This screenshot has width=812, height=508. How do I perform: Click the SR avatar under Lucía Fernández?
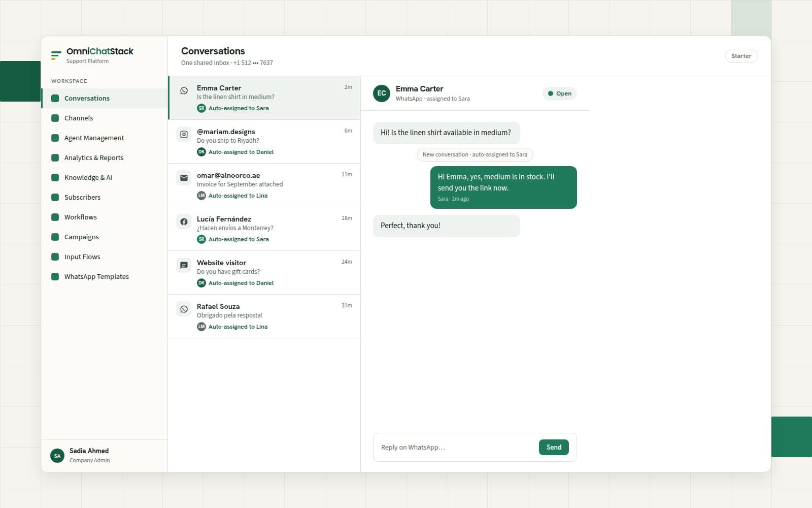coord(201,239)
